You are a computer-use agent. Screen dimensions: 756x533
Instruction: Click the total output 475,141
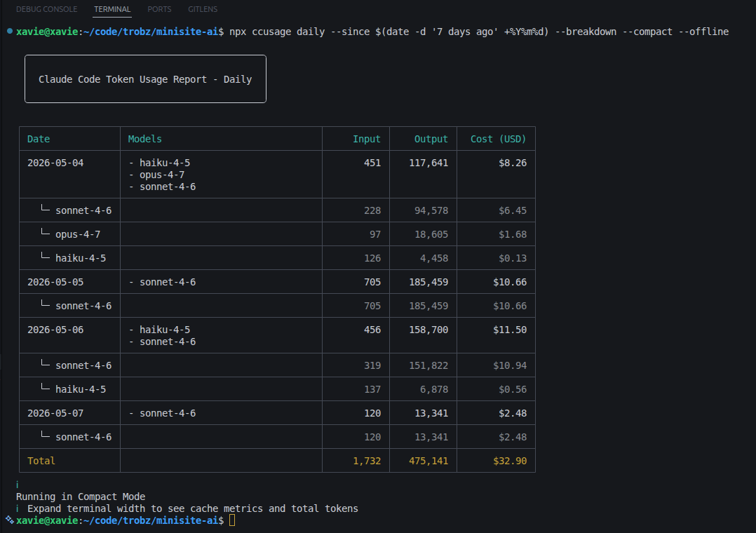coord(428,461)
